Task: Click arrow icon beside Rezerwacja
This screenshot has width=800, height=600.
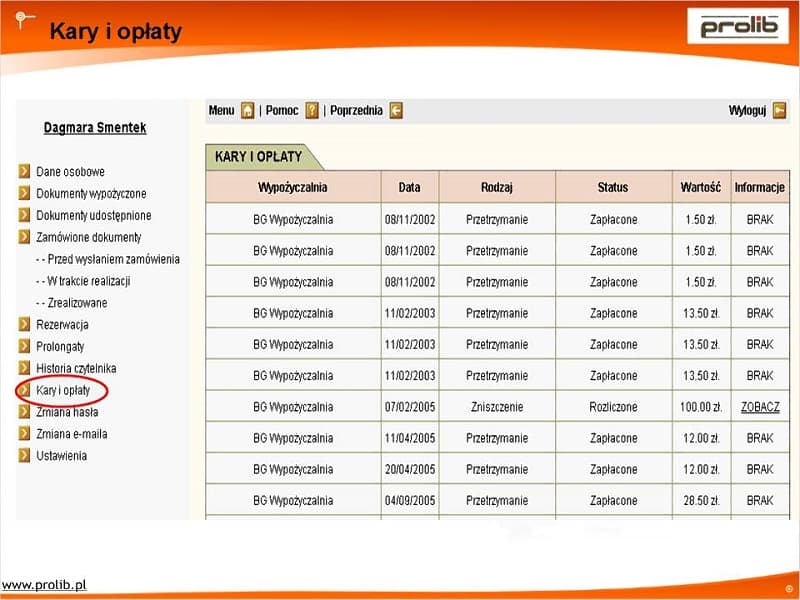Action: pos(24,325)
